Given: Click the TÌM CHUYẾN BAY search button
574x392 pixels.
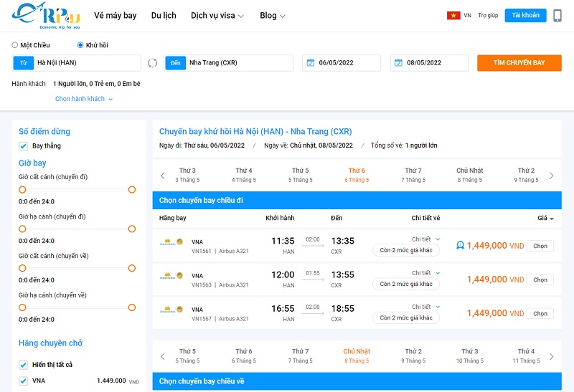Looking at the screenshot, I should click(x=519, y=63).
